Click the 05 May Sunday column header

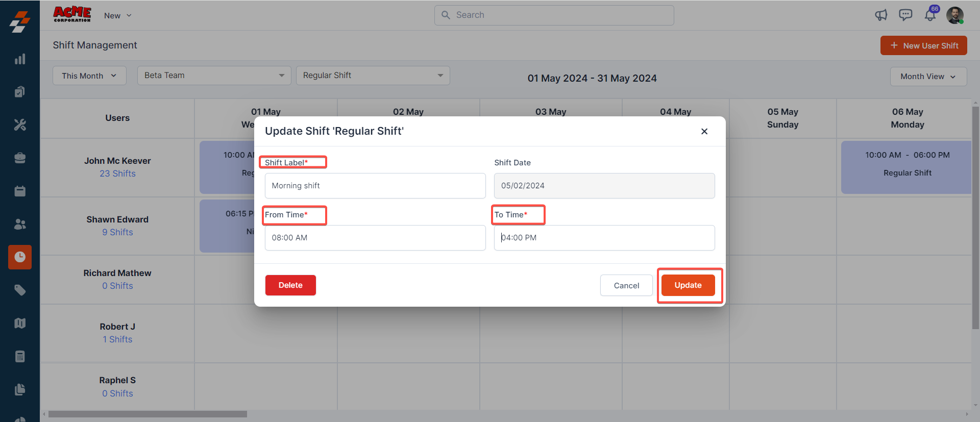tap(782, 118)
